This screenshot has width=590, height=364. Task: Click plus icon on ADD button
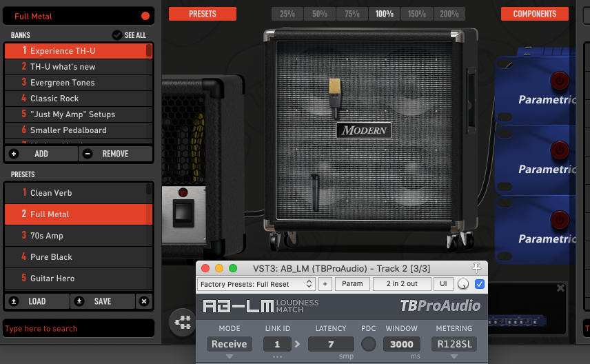(14, 154)
